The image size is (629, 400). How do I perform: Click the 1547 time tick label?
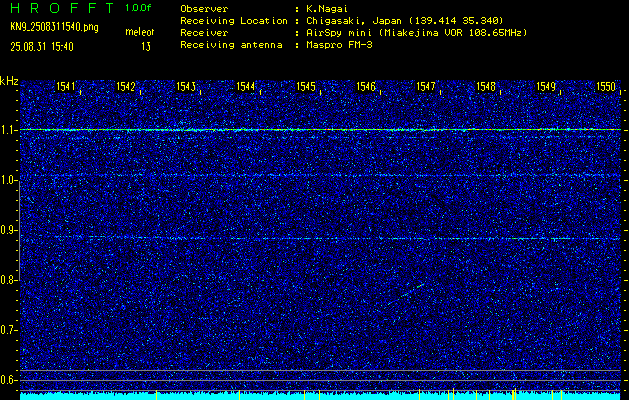click(x=426, y=86)
